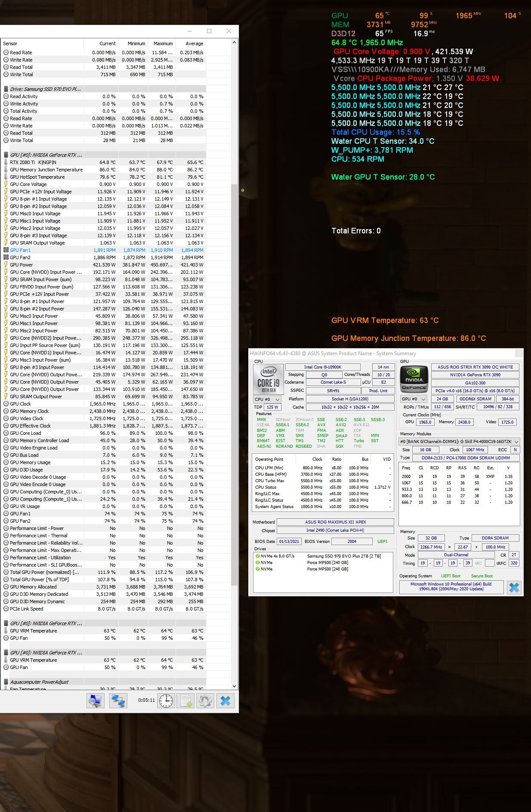The height and width of the screenshot is (812, 531).
Task: Select the GPU Memory Allocated row
Action: (x=103, y=587)
